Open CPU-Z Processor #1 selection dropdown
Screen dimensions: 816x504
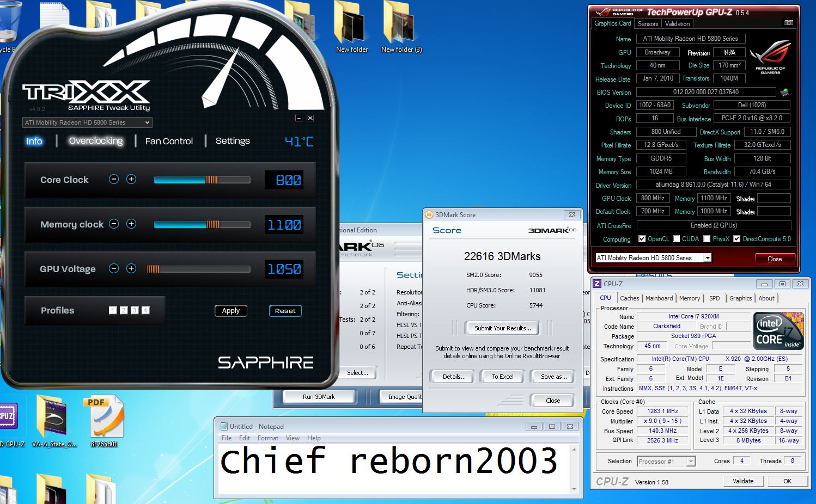pyautogui.click(x=666, y=462)
